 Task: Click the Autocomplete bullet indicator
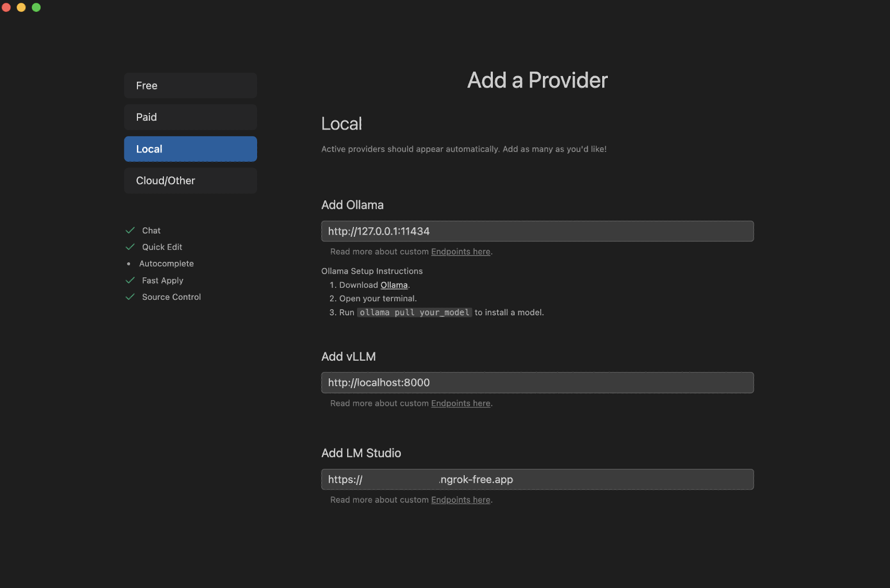(x=129, y=264)
